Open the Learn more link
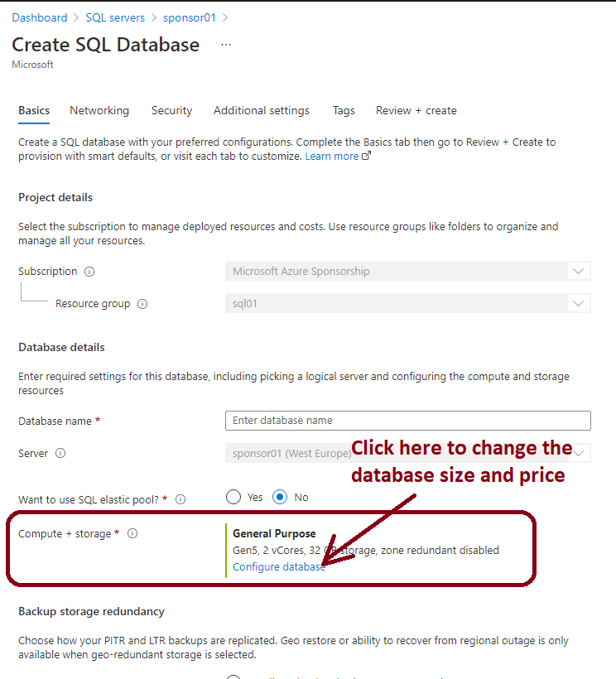The width and height of the screenshot is (616, 679). pos(332,155)
